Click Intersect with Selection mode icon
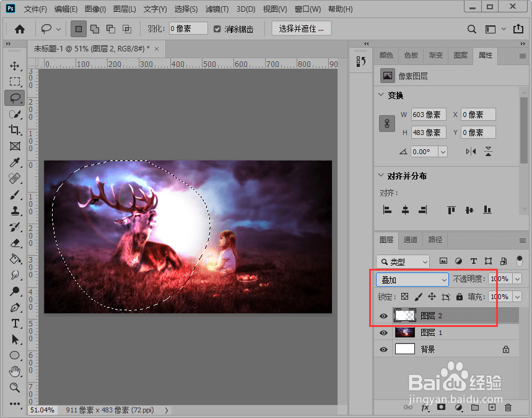 point(127,29)
